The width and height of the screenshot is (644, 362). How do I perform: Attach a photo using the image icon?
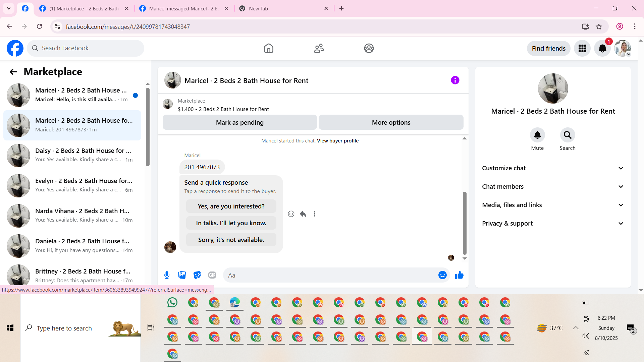coord(182,275)
